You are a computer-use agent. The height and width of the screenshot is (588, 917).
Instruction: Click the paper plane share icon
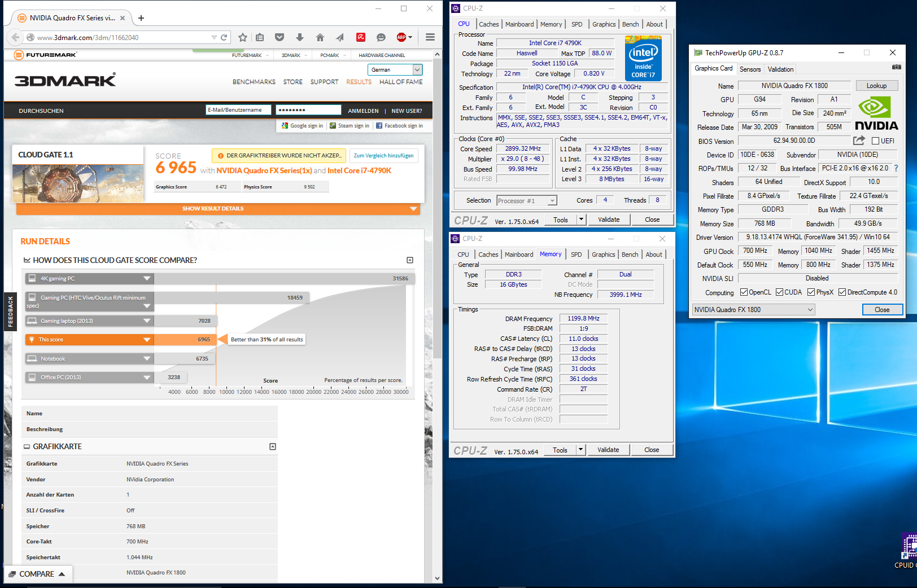(340, 37)
